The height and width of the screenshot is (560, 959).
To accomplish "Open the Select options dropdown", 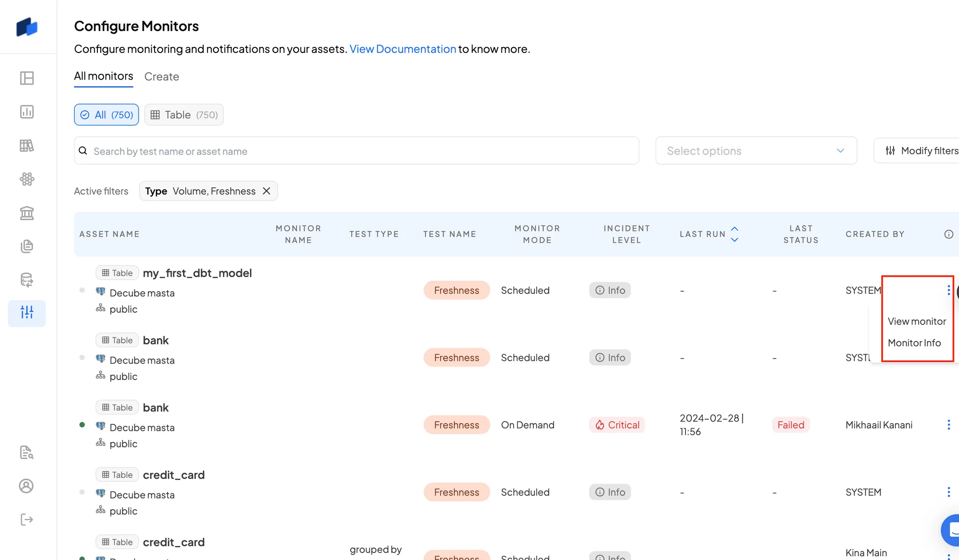I will click(x=756, y=151).
